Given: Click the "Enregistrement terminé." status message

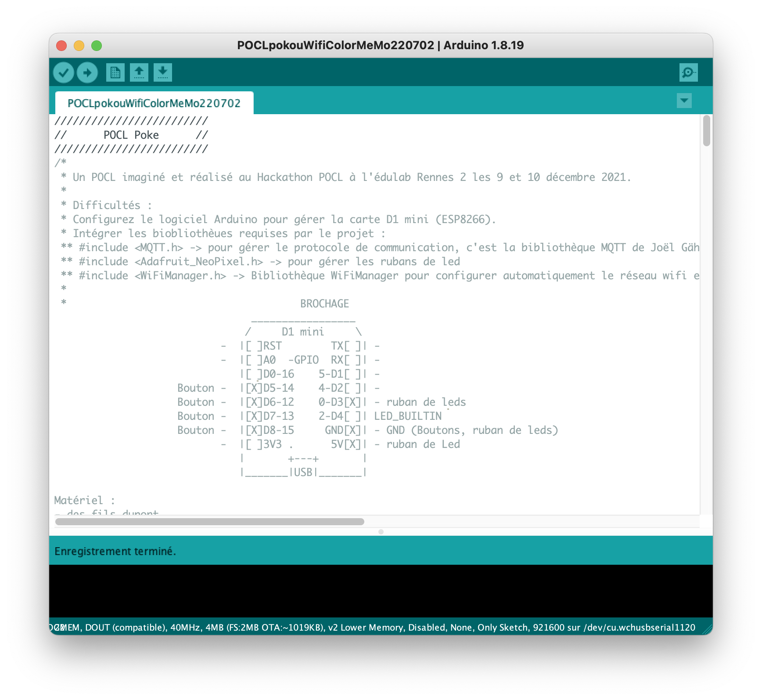Looking at the screenshot, I should pos(115,551).
